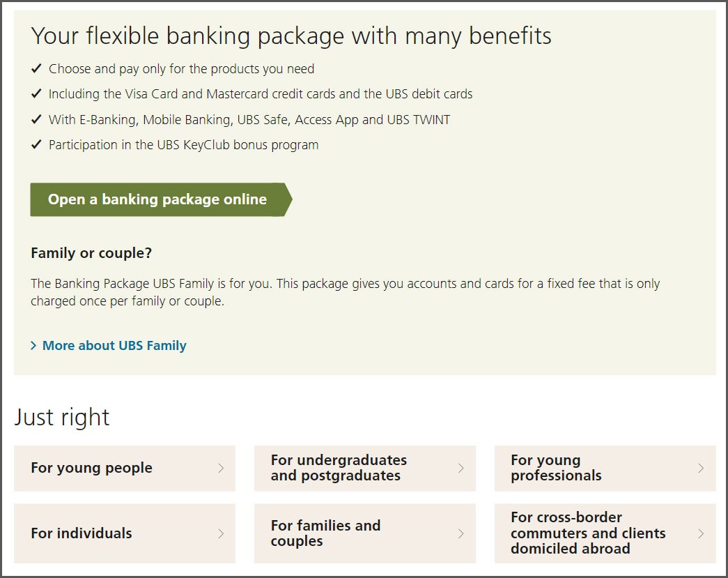Click checkmark beside E-Banking, Mobile Banking line
The width and height of the screenshot is (728, 578).
tap(36, 120)
